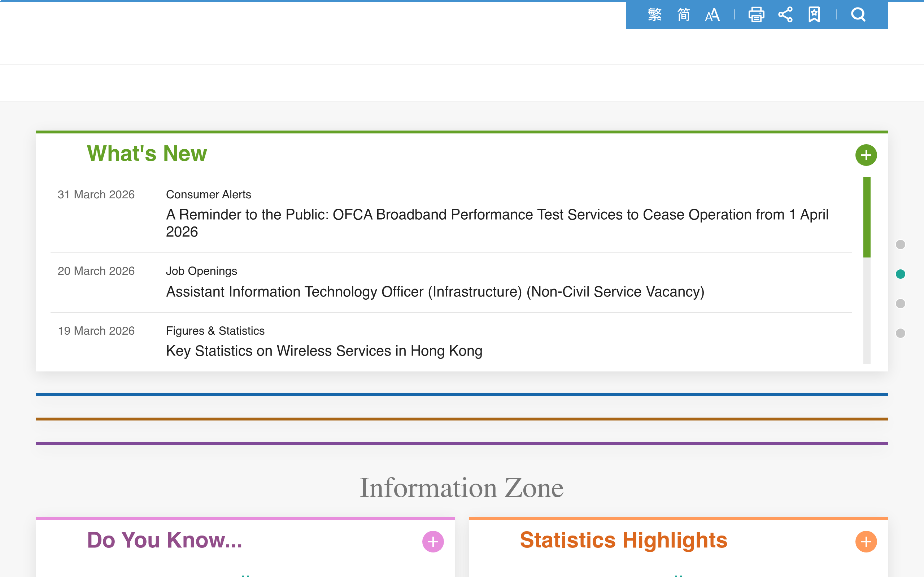Image resolution: width=924 pixels, height=577 pixels.
Task: Open Key Statistics on Wireless Services
Action: click(324, 351)
